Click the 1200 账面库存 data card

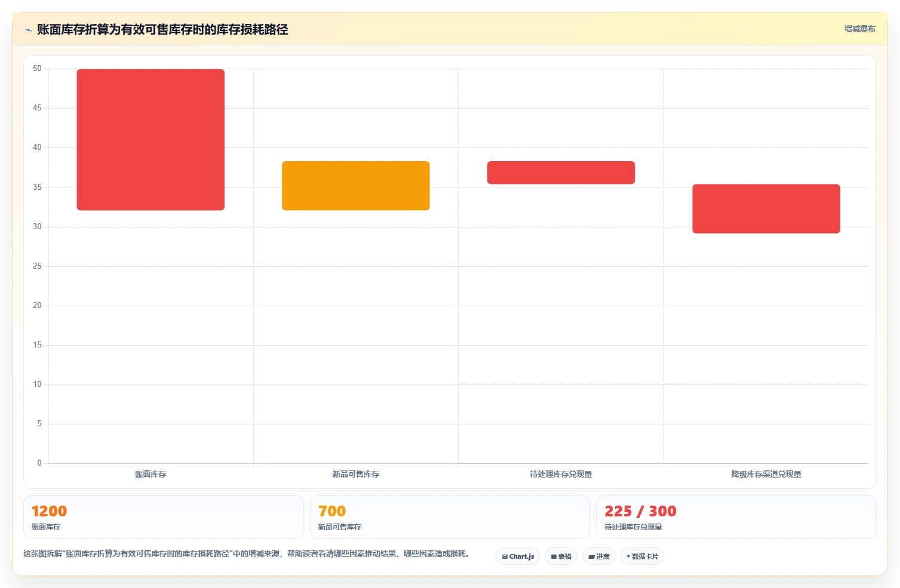tap(164, 517)
